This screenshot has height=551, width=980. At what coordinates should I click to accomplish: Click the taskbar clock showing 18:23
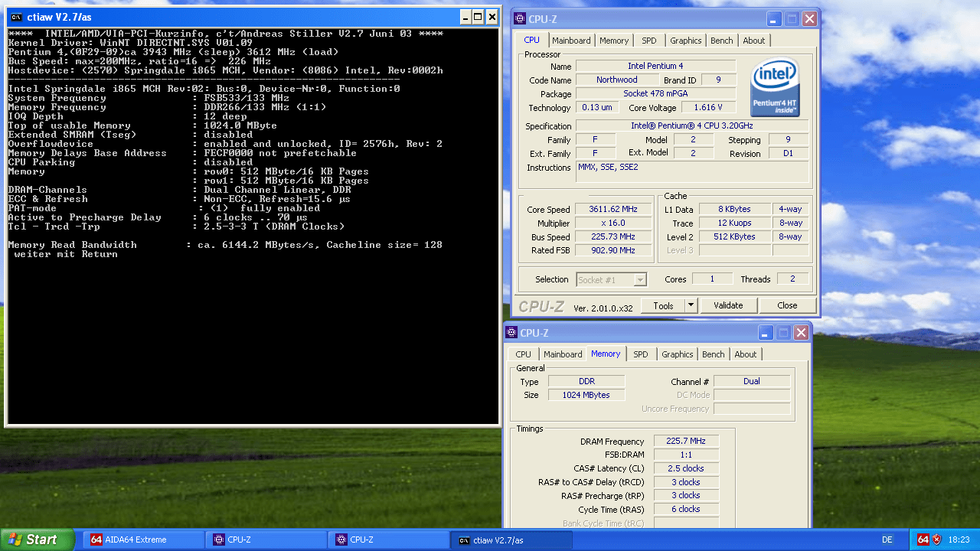pyautogui.click(x=959, y=540)
